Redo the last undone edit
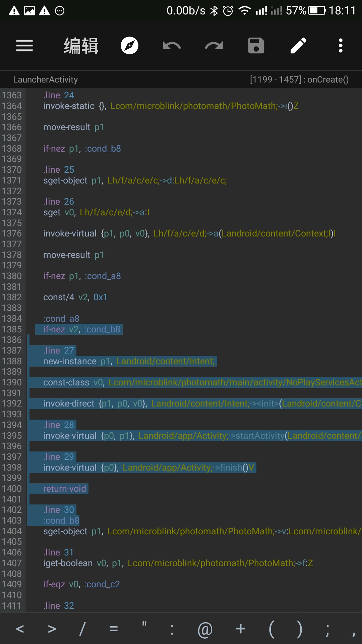The width and height of the screenshot is (362, 644). (214, 46)
